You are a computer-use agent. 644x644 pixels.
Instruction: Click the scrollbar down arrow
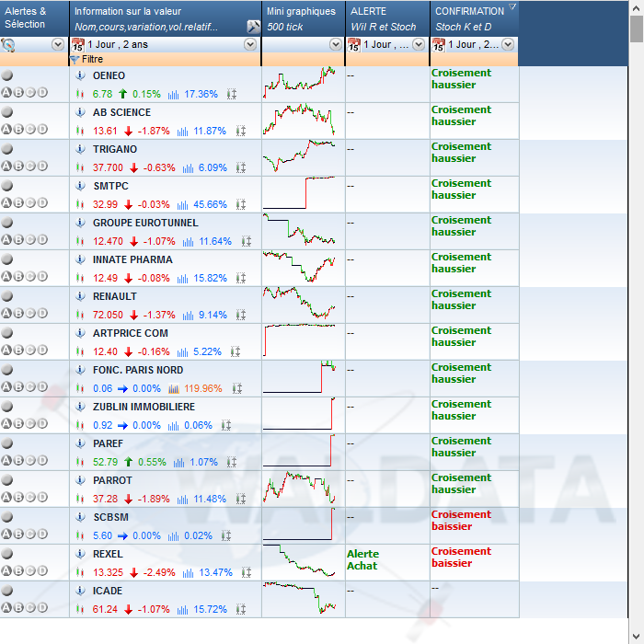637,637
